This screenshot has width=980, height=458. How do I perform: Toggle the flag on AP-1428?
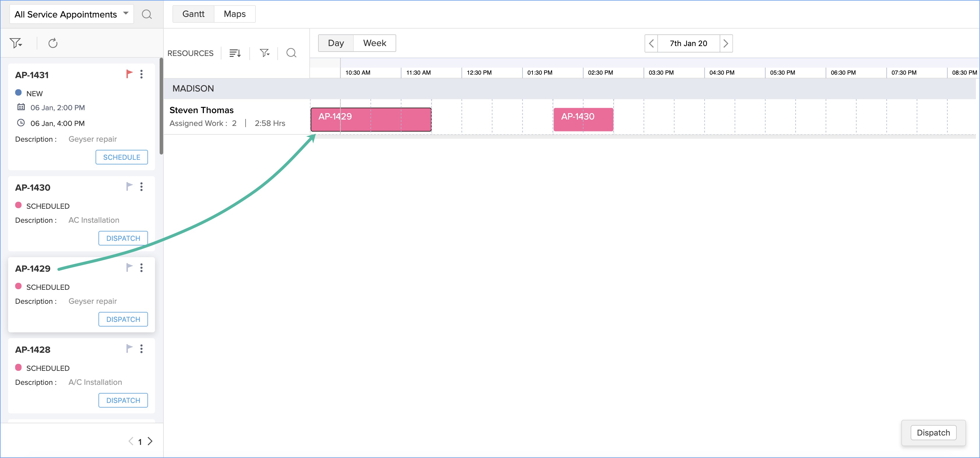(129, 348)
